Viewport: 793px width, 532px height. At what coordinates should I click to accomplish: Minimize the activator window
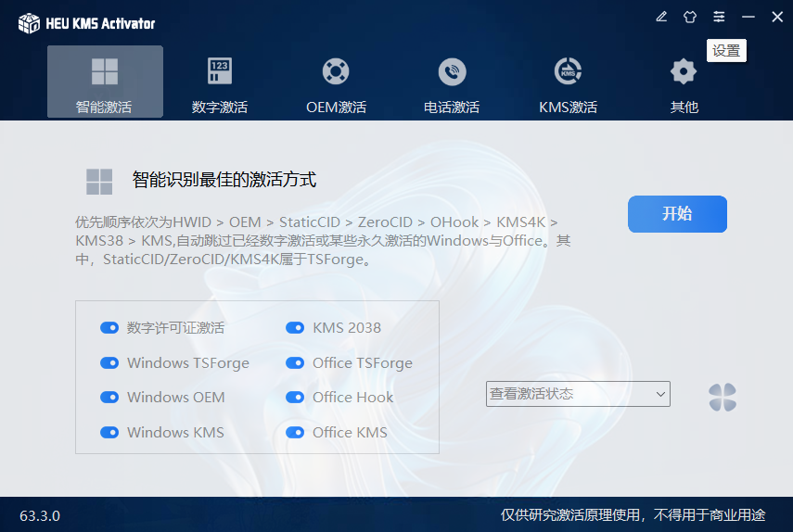pyautogui.click(x=748, y=17)
